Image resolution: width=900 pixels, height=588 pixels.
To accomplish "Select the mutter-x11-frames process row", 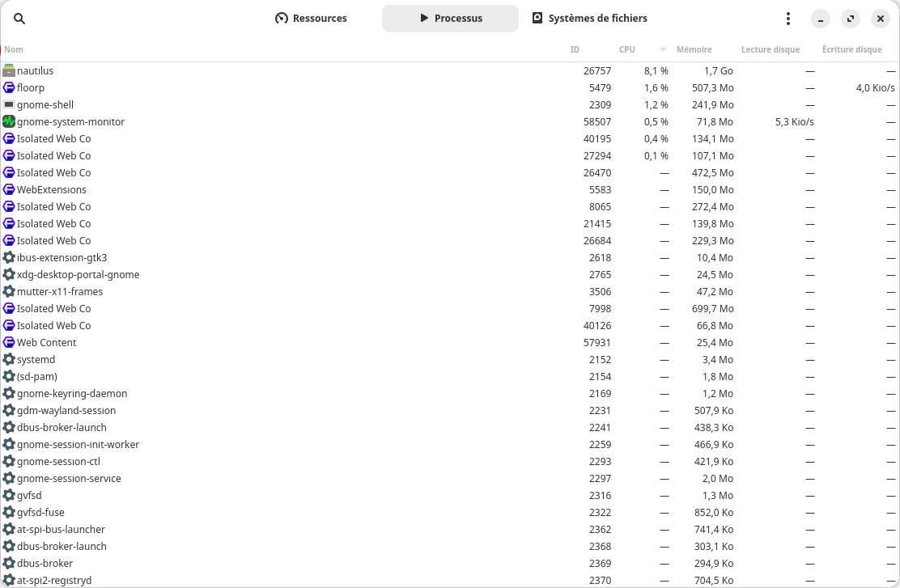I will pyautogui.click(x=60, y=291).
